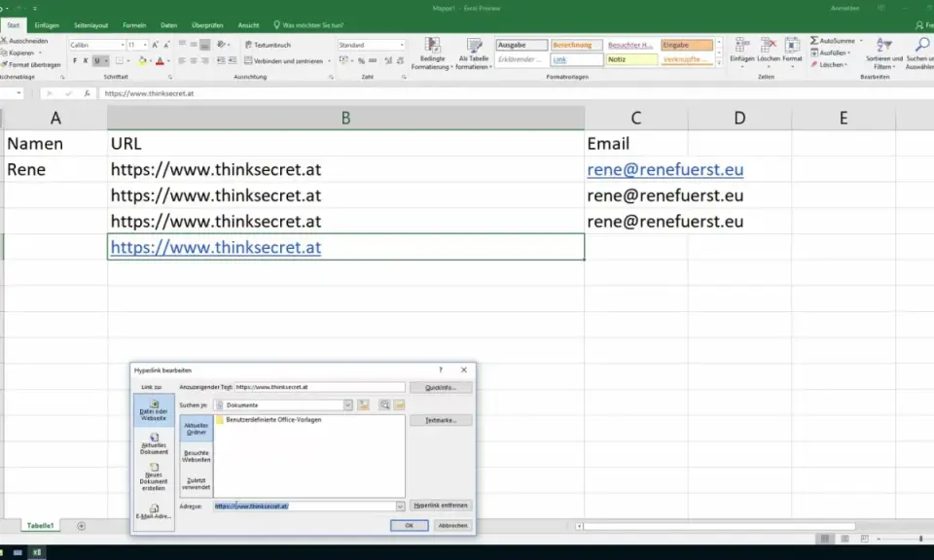The image size is (934, 560).
Task: Click Format übertragen paintbrush icon
Action: pyautogui.click(x=4, y=64)
